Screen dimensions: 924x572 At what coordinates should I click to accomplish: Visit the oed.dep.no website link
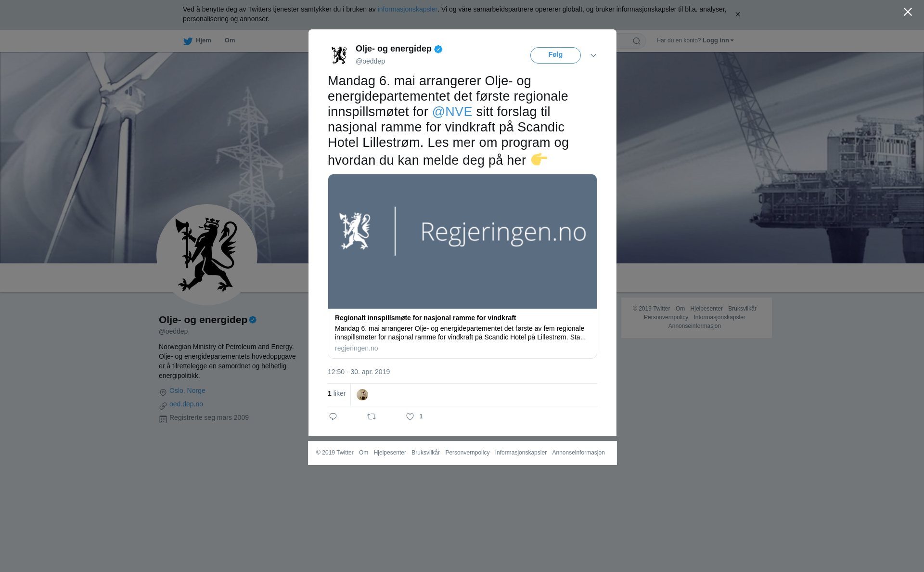click(186, 404)
